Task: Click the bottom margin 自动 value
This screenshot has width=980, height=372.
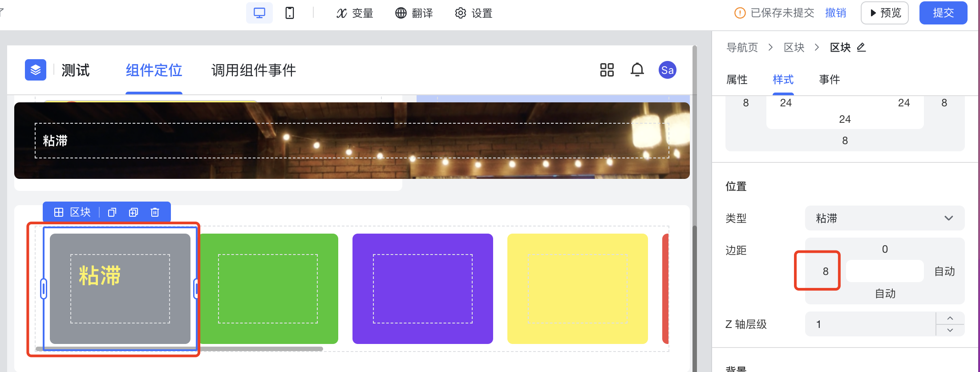Action: tap(885, 294)
